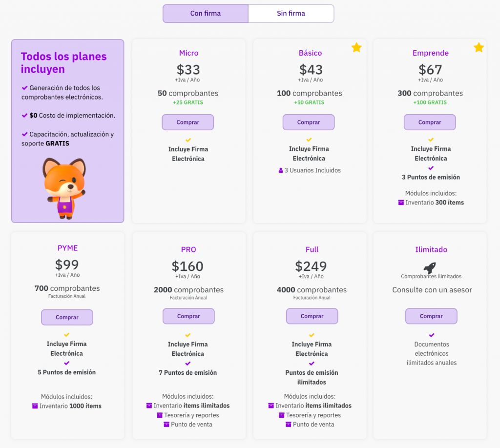Click the user icon beside 3 Usuarios Incluidos
The image size is (500, 448).
pyautogui.click(x=281, y=171)
